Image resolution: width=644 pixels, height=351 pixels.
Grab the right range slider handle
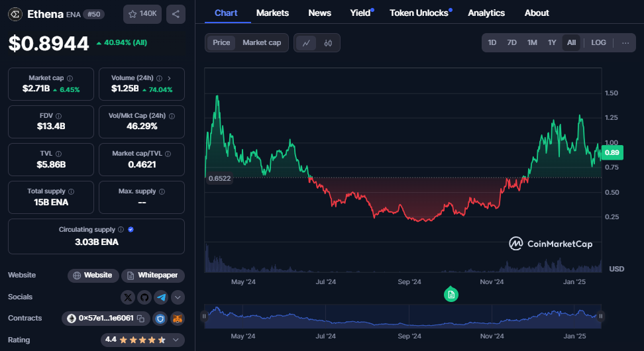click(x=601, y=316)
